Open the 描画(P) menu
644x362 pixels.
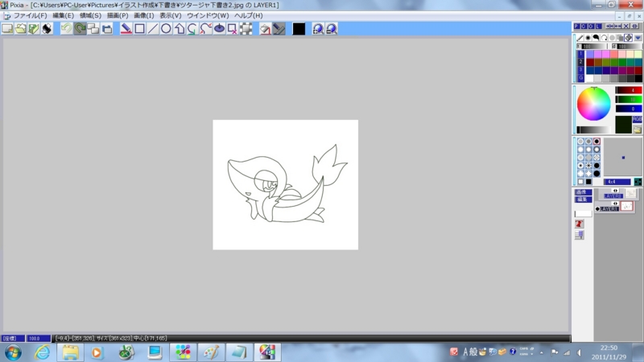(118, 15)
